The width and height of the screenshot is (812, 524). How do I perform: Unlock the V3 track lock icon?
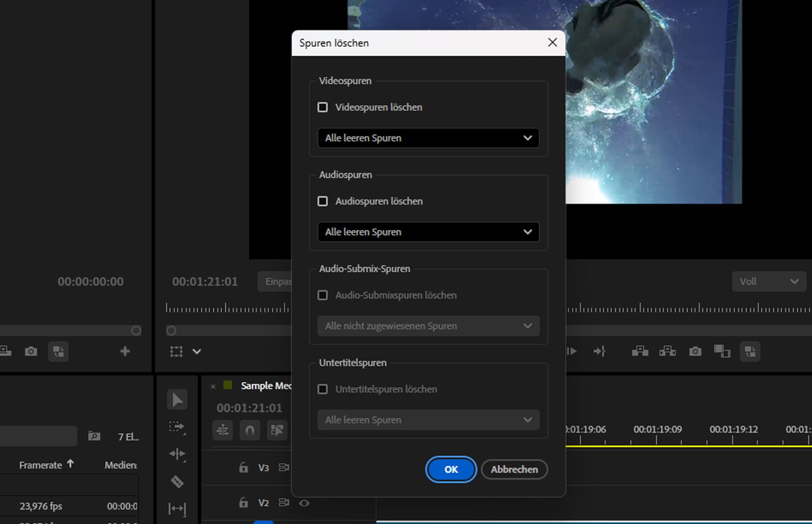tap(244, 468)
